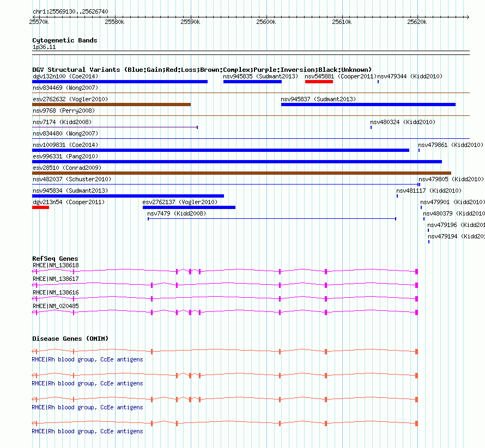The image size is (485, 448).
Task: Click left strand arrow of RHCE|NM_020485
Action: pyautogui.click(x=34, y=312)
